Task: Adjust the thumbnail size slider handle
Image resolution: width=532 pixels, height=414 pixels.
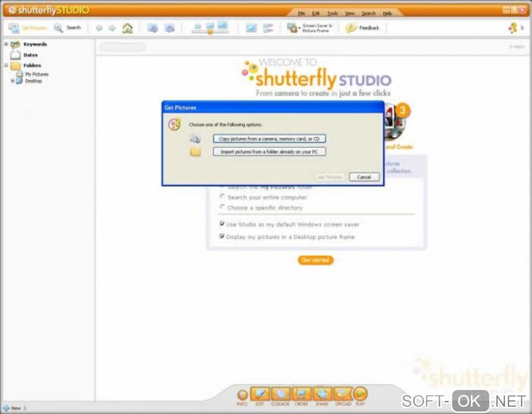Action: [210, 32]
